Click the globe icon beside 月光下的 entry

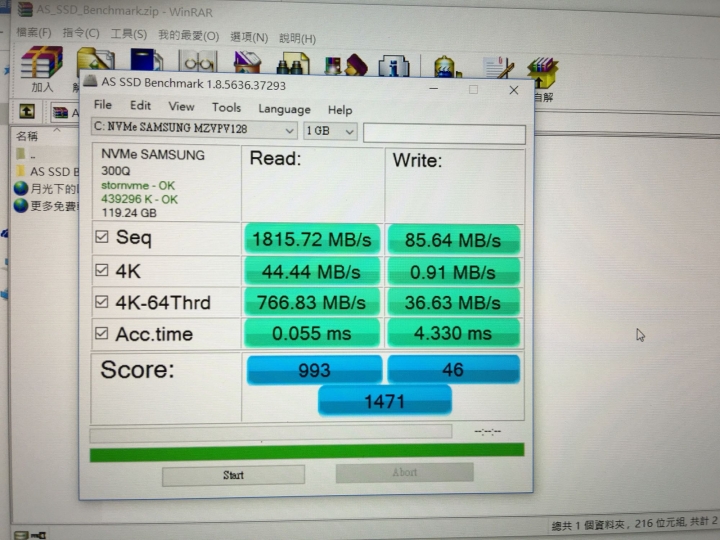click(21, 188)
